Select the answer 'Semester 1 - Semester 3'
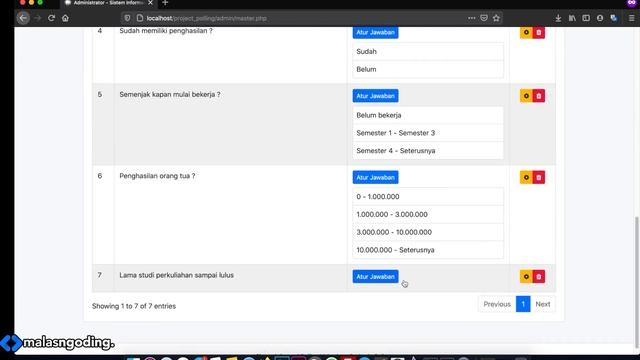This screenshot has width=640, height=360. (x=428, y=133)
